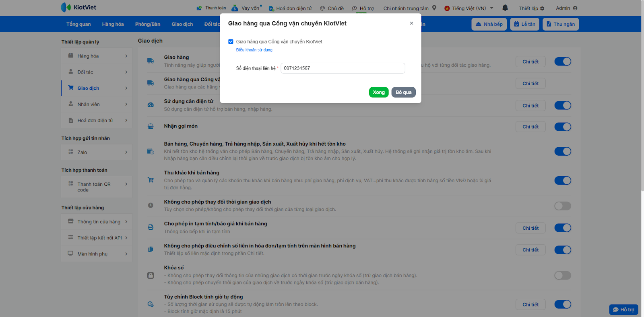Open the Phòng/Bàn menu
This screenshot has height=317, width=644.
(148, 24)
